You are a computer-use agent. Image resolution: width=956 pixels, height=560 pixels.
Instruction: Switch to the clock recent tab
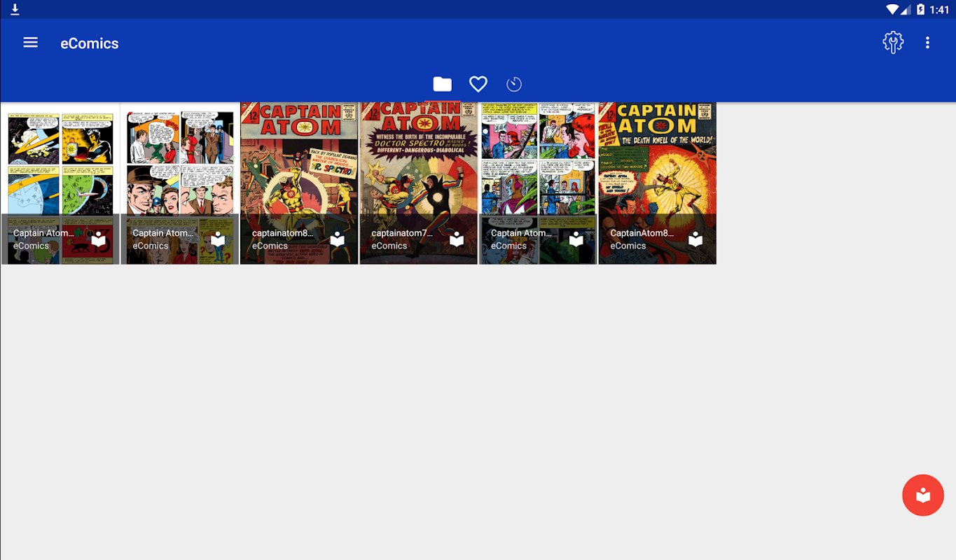(x=514, y=85)
